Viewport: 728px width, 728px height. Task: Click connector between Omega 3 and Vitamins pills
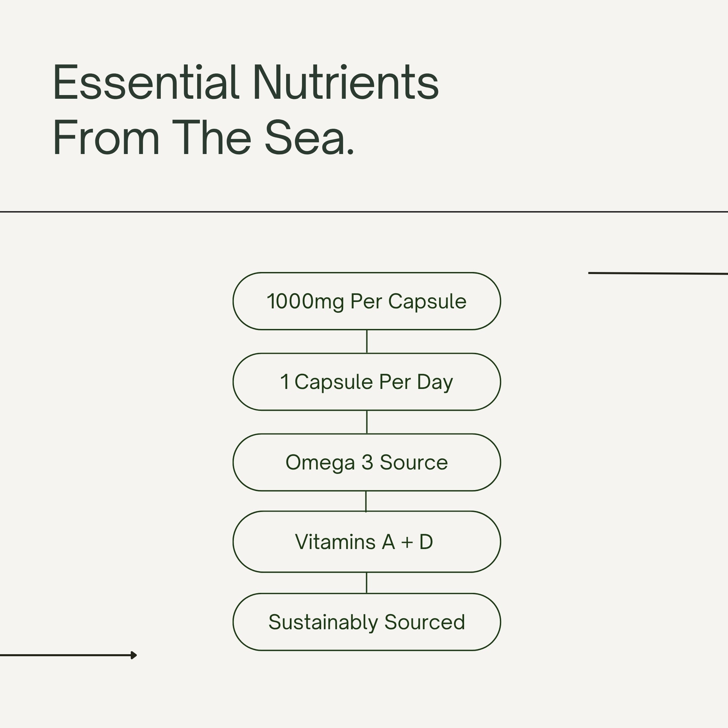coord(365,501)
